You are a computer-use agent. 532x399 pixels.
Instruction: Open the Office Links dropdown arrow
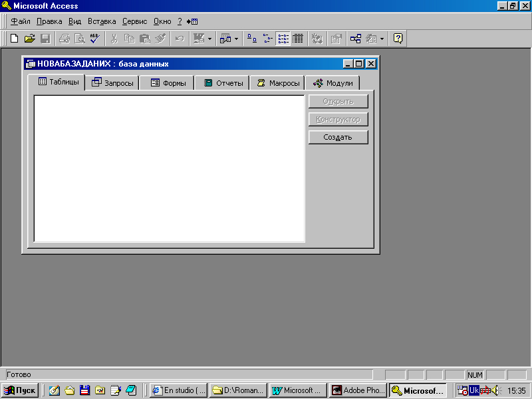209,39
